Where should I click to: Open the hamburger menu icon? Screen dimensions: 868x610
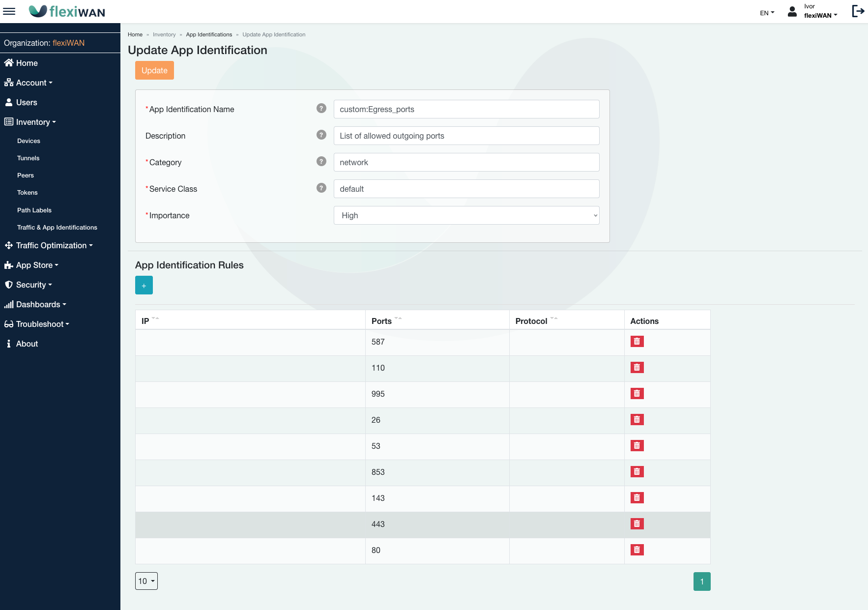click(x=9, y=11)
